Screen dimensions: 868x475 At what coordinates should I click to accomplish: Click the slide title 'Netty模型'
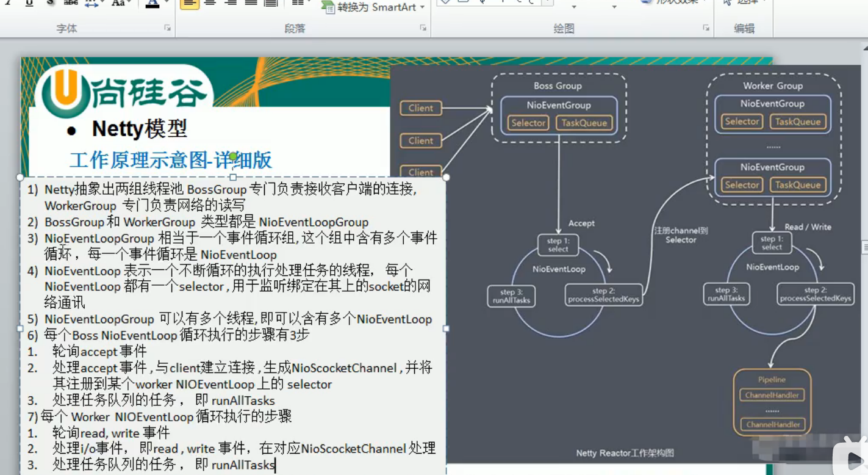(140, 129)
